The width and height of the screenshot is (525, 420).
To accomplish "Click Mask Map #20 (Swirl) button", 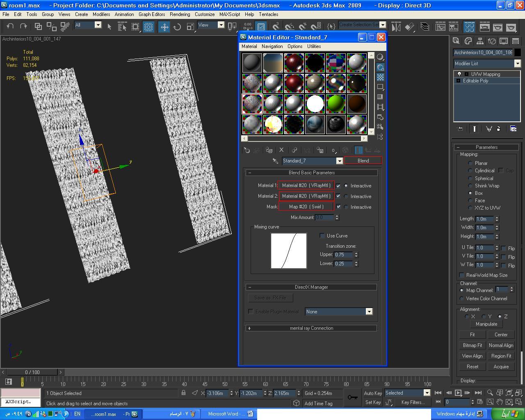I will 306,207.
